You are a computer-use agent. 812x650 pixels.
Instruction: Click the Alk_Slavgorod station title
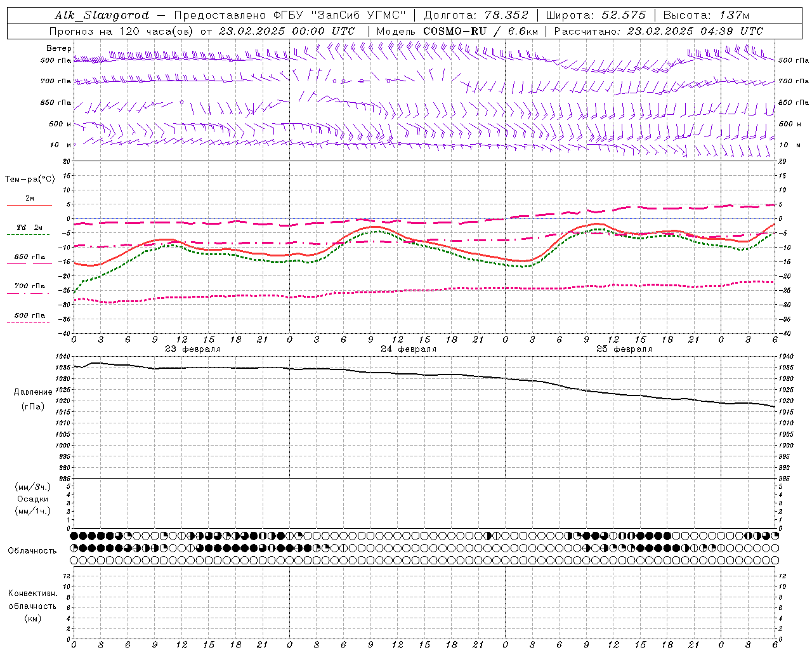(102, 15)
